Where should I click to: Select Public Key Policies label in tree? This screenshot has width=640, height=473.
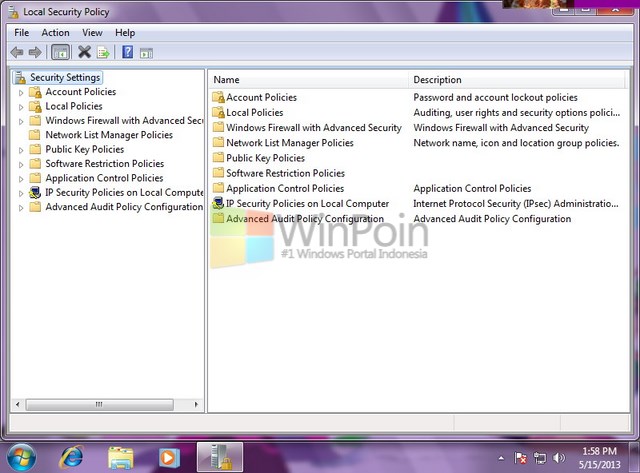(x=84, y=149)
